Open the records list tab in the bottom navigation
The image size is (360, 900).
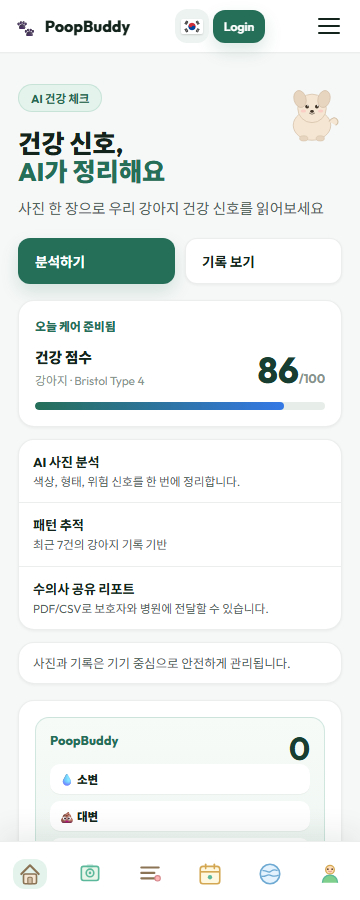(150, 874)
